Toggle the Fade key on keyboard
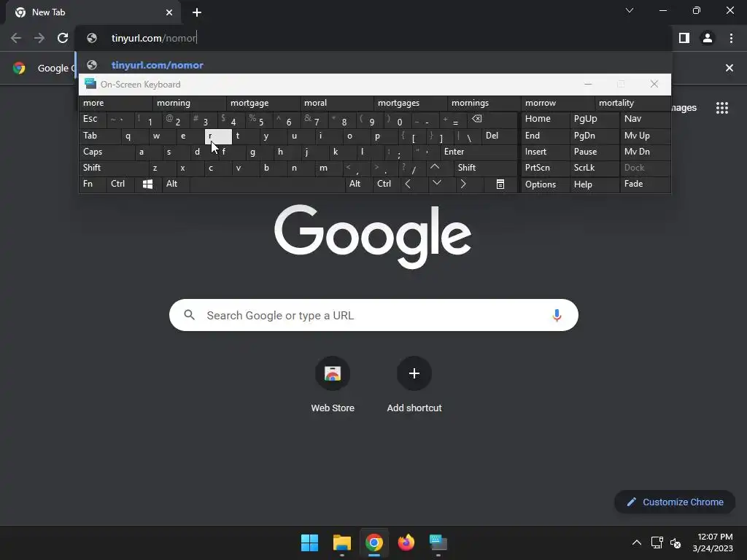 tap(645, 184)
